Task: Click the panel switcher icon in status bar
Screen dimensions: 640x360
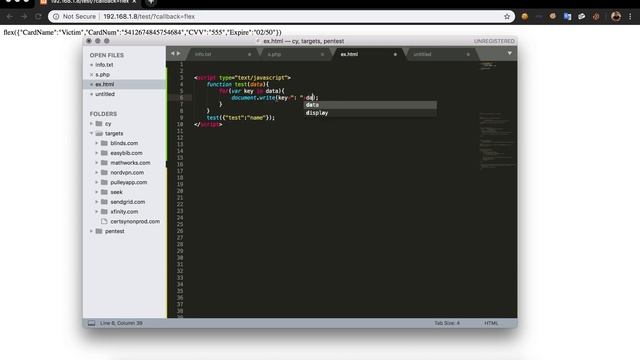Action: [91, 323]
